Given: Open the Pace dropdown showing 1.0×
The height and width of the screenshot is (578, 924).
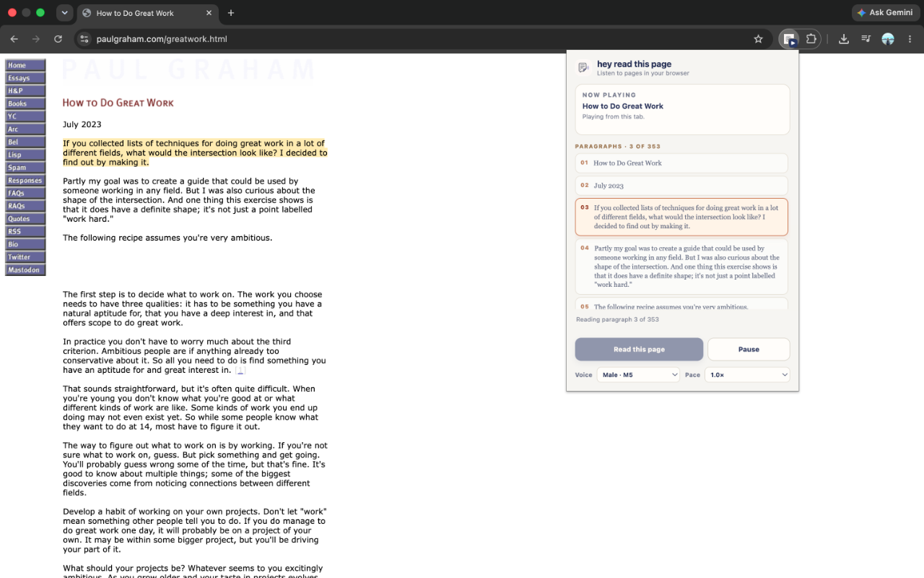Looking at the screenshot, I should point(748,375).
